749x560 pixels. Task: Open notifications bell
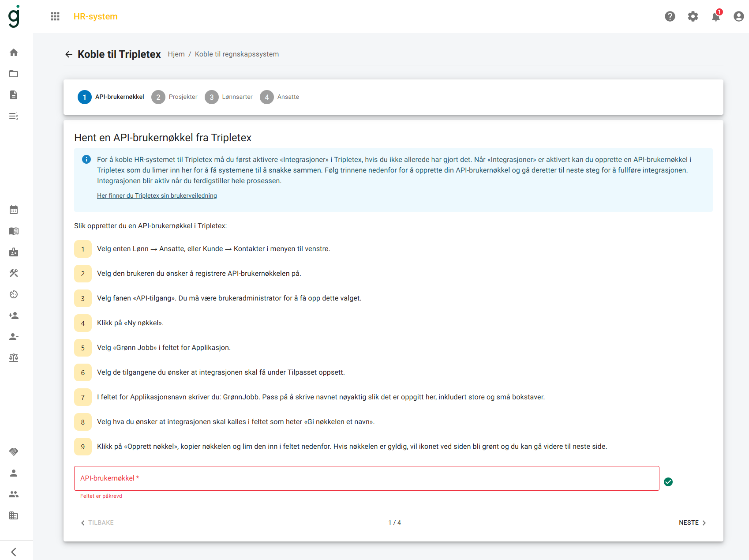click(x=716, y=16)
